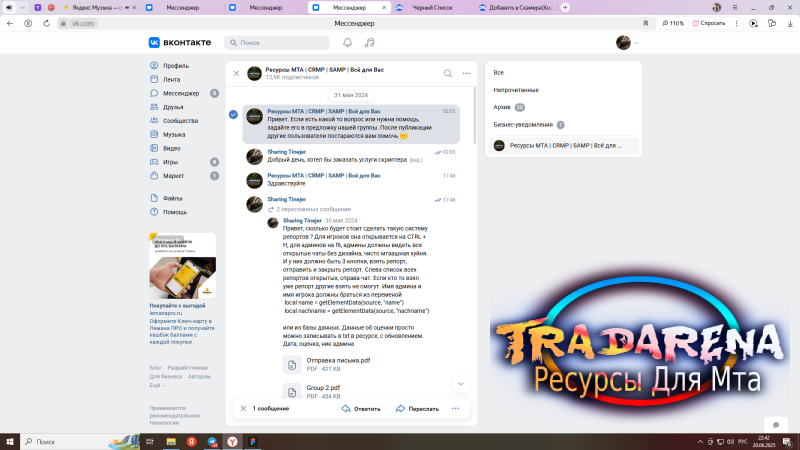Deselect the checked first message
The width and height of the screenshot is (800, 450).
pyautogui.click(x=233, y=115)
